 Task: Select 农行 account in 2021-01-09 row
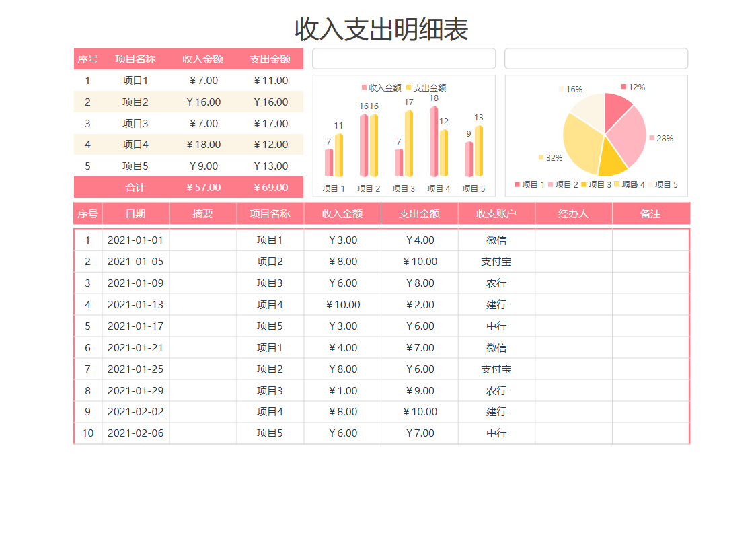click(496, 283)
